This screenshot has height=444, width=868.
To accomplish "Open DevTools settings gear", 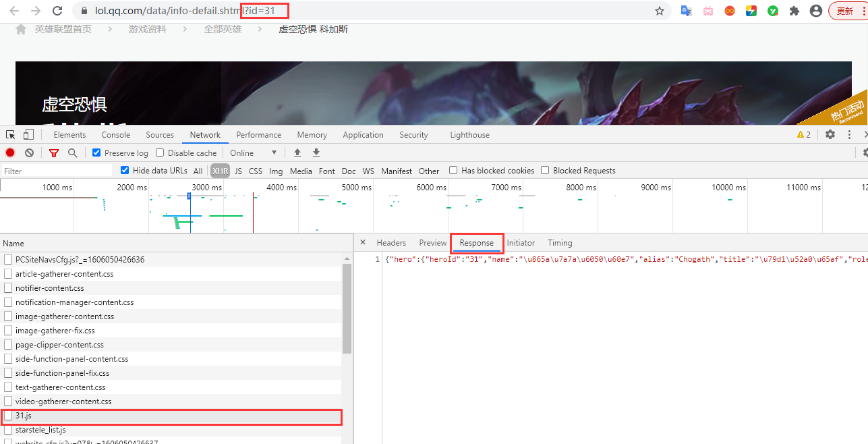I will (x=830, y=135).
